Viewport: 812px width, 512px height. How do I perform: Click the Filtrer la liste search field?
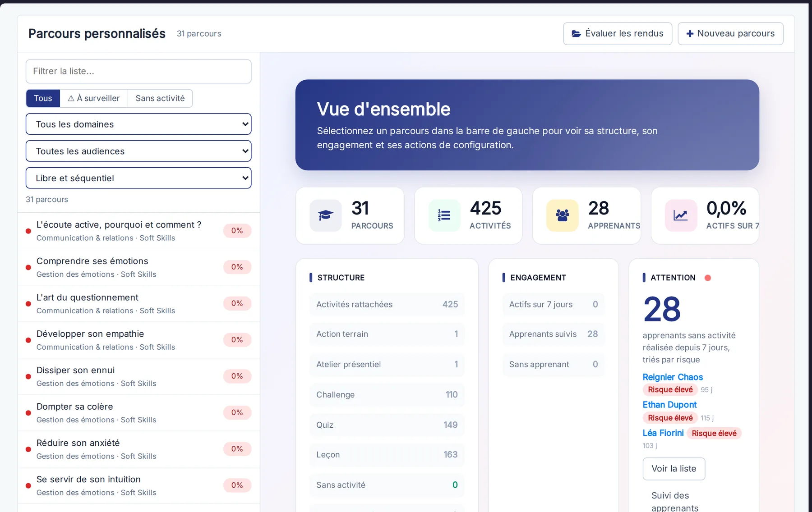coord(138,71)
